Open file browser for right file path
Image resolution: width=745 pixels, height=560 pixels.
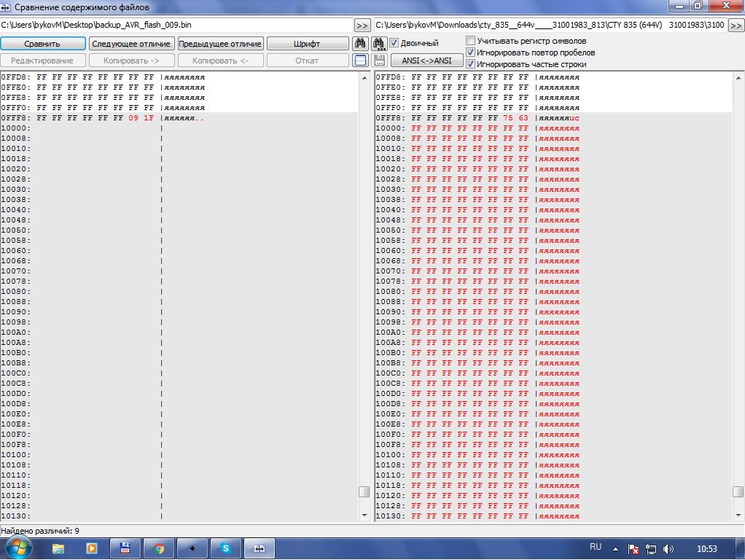click(x=736, y=26)
